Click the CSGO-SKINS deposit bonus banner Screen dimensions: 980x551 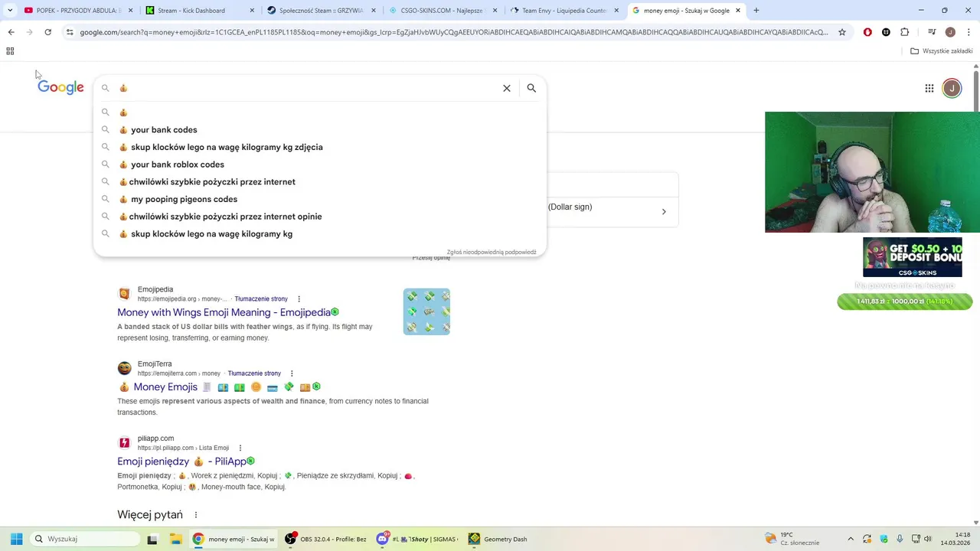(x=913, y=257)
